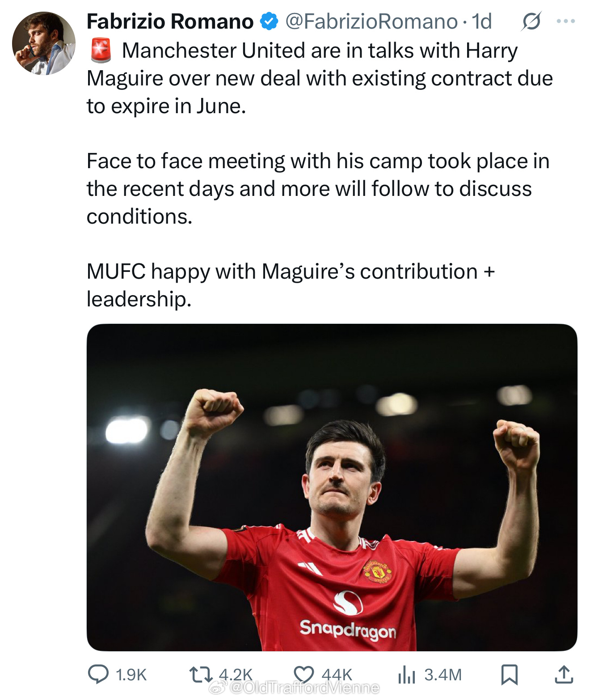The width and height of the screenshot is (590, 700).
Task: Click the 44K likes count
Action: click(x=337, y=674)
